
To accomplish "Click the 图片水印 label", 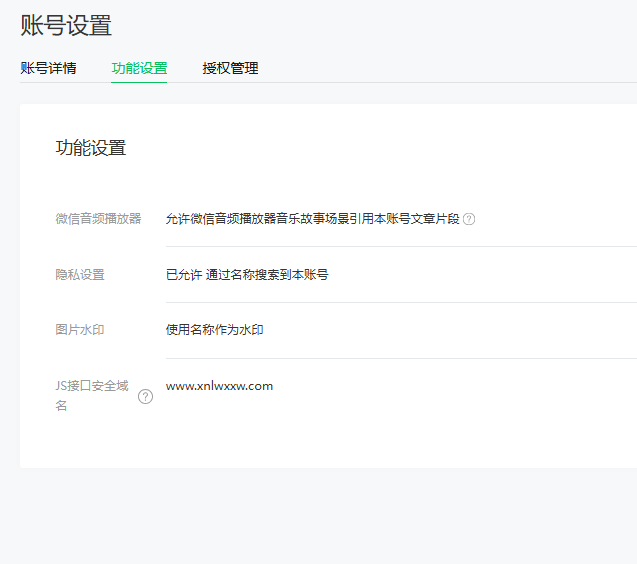I will click(80, 330).
